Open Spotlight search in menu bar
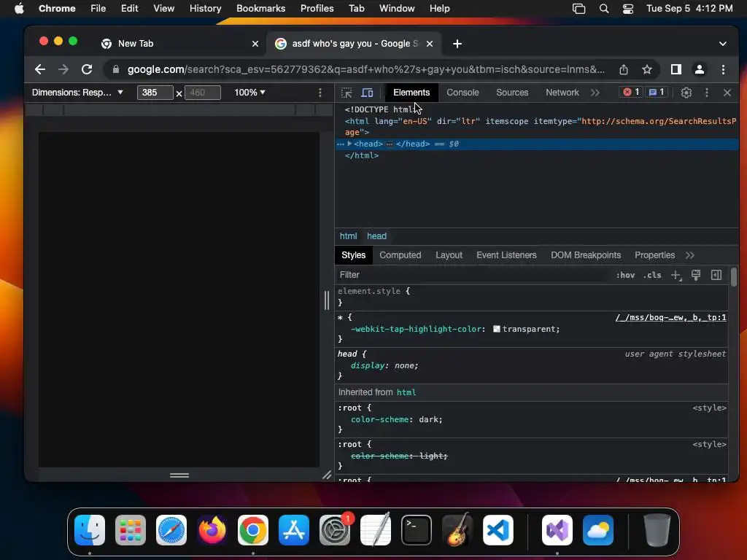Image resolution: width=747 pixels, height=560 pixels. [x=603, y=9]
